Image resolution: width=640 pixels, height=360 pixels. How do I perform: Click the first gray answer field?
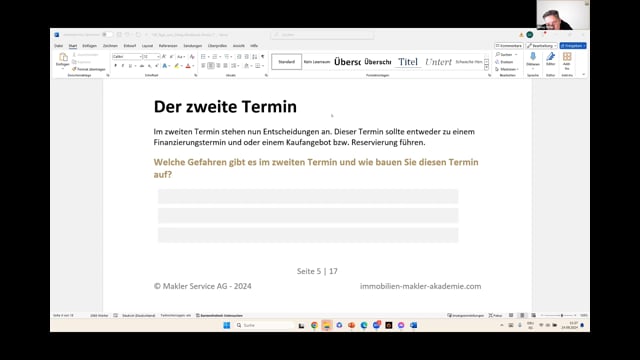point(308,196)
